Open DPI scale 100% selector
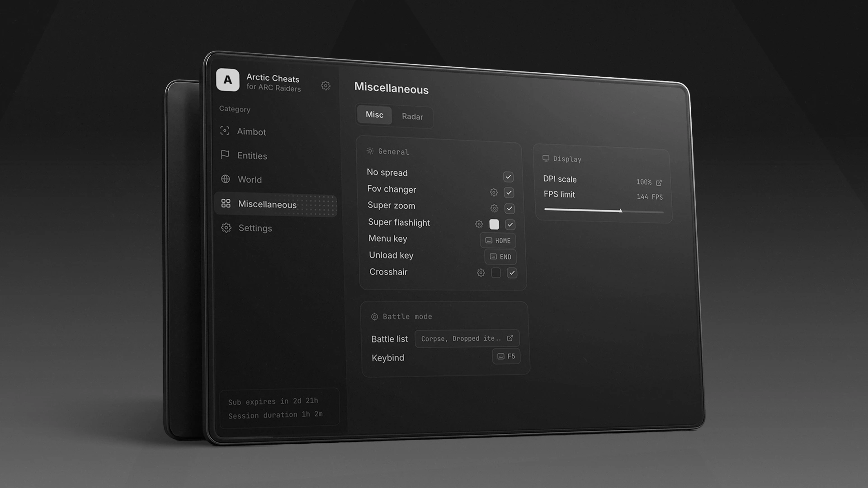This screenshot has height=488, width=868. pyautogui.click(x=649, y=182)
